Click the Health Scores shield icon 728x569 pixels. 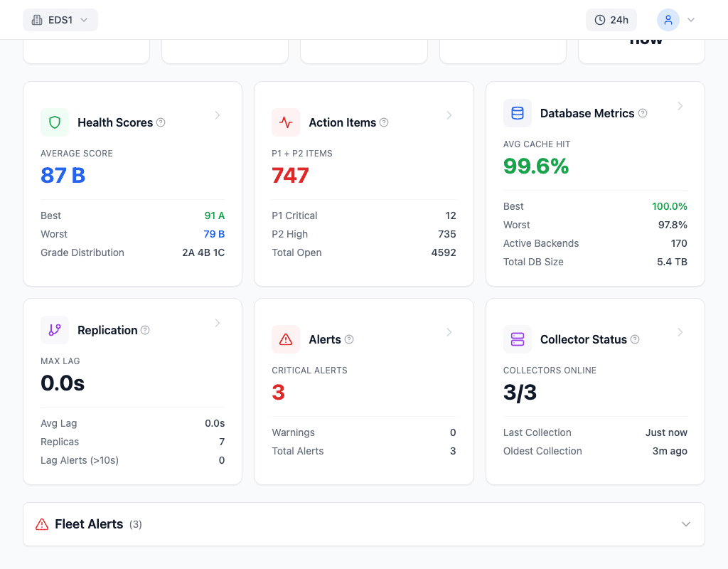(55, 122)
